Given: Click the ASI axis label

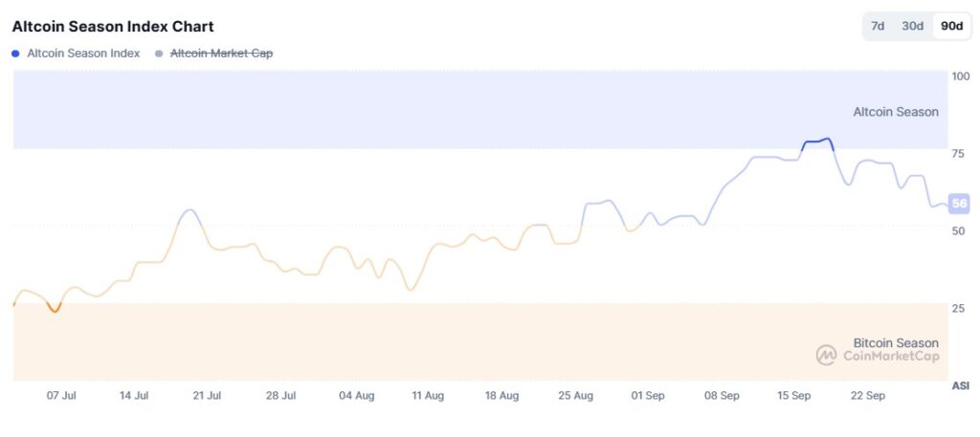Looking at the screenshot, I should (x=960, y=385).
